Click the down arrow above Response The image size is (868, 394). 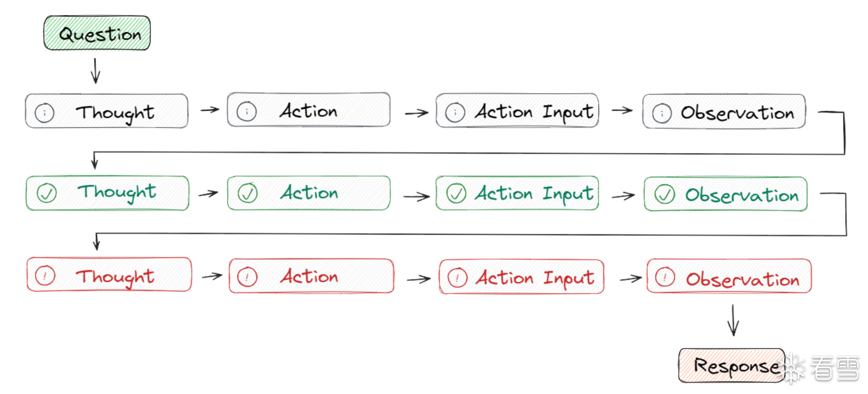(733, 320)
